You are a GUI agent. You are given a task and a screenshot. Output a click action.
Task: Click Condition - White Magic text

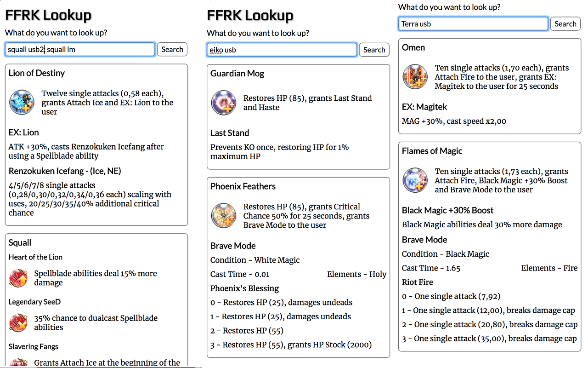coord(255,260)
